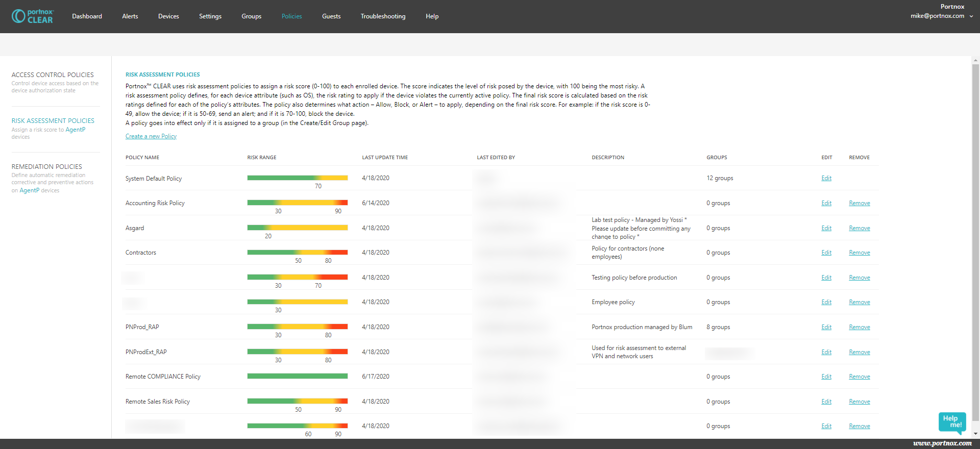This screenshot has width=980, height=449.
Task: Click the Last Update Time column header
Action: click(x=385, y=158)
